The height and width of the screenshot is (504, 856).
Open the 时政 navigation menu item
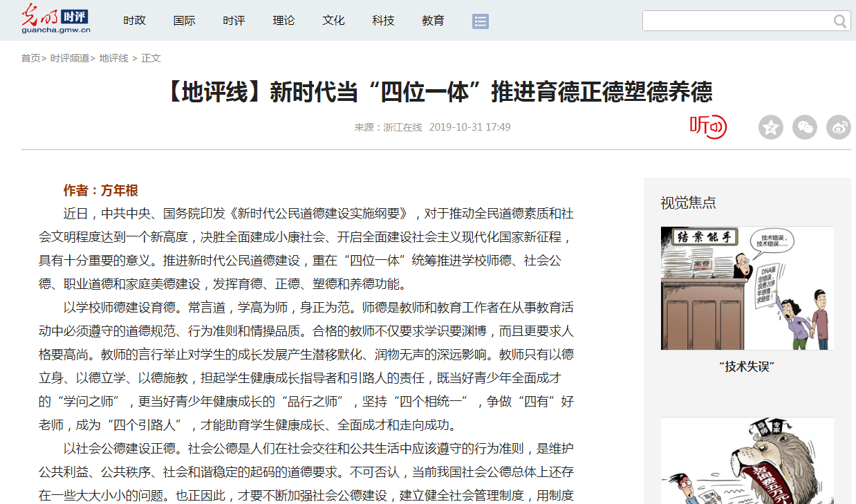click(134, 21)
